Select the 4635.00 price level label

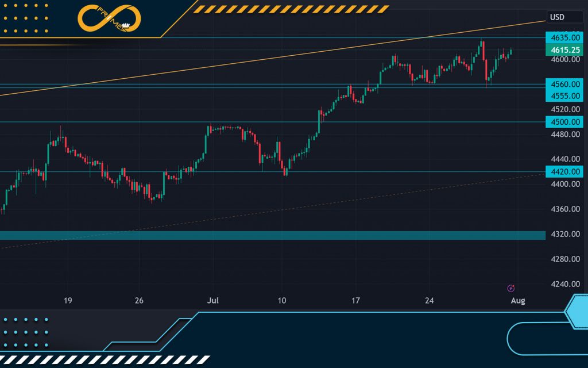tap(563, 37)
